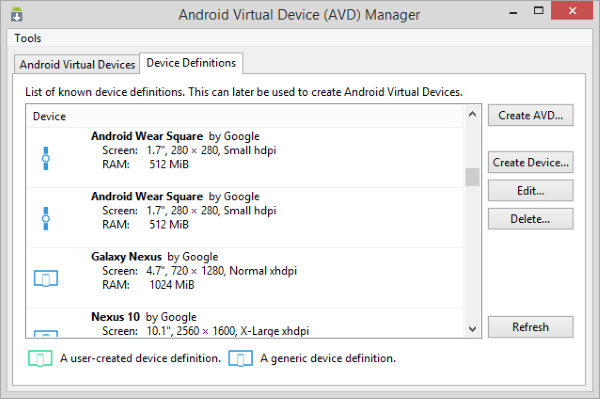Viewport: 600px width, 399px height.
Task: Click Nexus 10 screen 2560 × 1600 line
Action: 205,331
